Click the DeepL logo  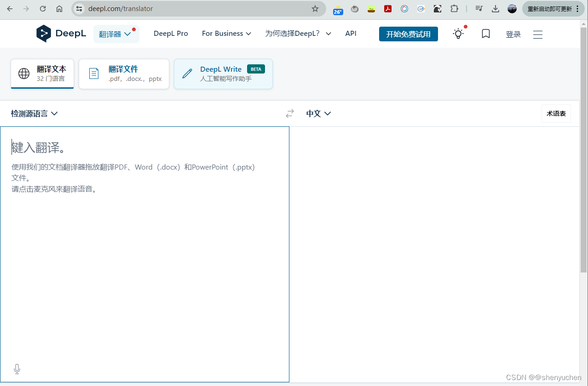(x=61, y=34)
